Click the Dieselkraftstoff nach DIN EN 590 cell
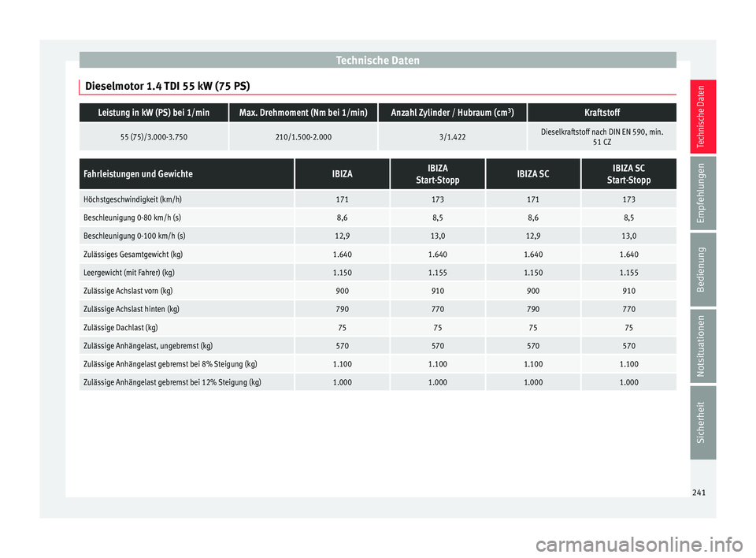 coord(602,136)
